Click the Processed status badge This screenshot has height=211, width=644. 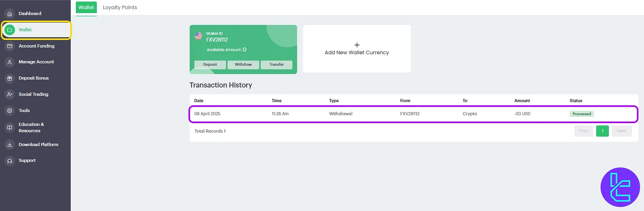pyautogui.click(x=582, y=114)
